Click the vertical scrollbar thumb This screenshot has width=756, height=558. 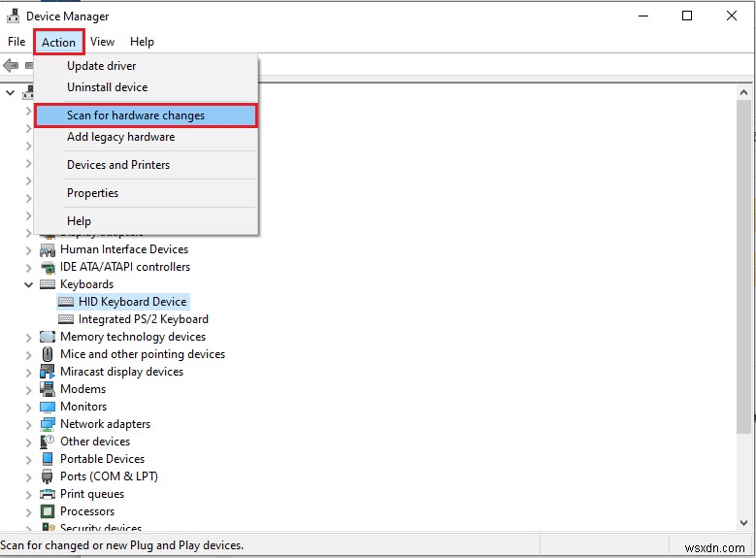click(744, 267)
